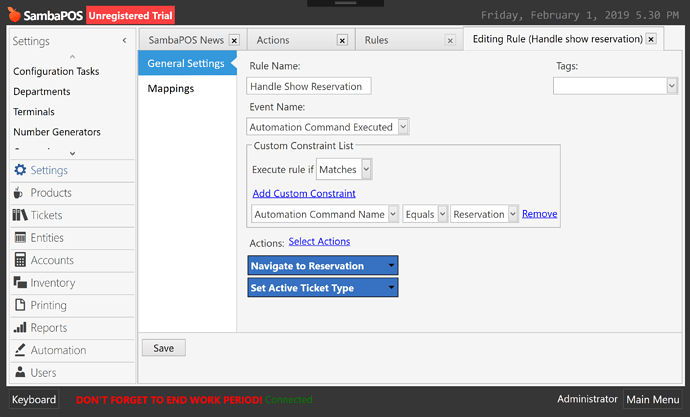Open the Tickets menu section

(x=73, y=215)
